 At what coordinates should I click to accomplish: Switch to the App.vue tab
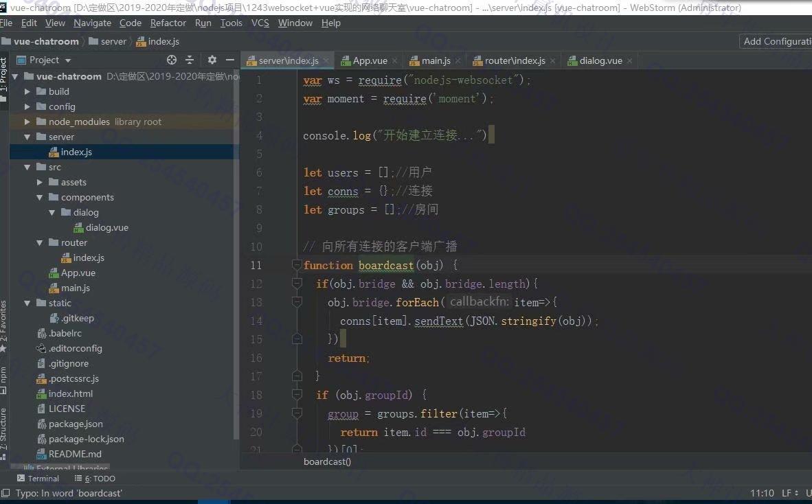[x=370, y=60]
